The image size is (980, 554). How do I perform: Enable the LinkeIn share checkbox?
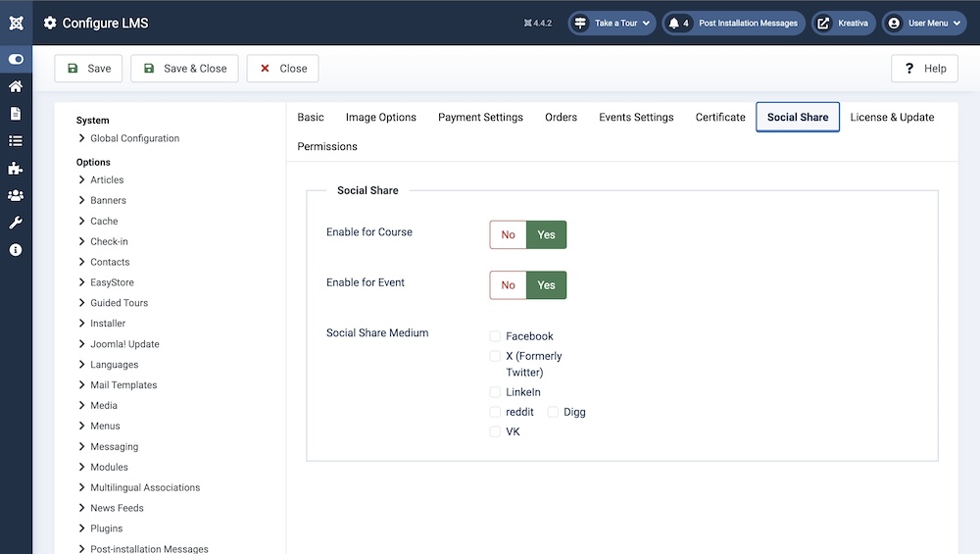pos(495,392)
